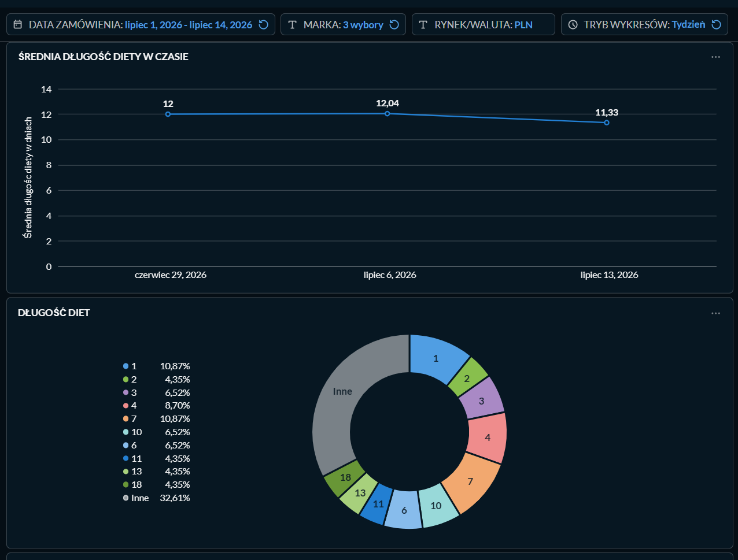Image resolution: width=738 pixels, height=560 pixels.
Task: Open the Długość diet card's three-dot menu
Action: (x=716, y=313)
